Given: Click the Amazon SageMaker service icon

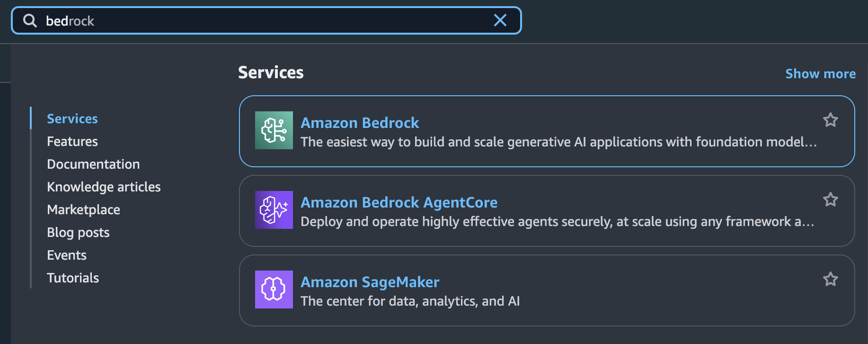Looking at the screenshot, I should [x=274, y=290].
